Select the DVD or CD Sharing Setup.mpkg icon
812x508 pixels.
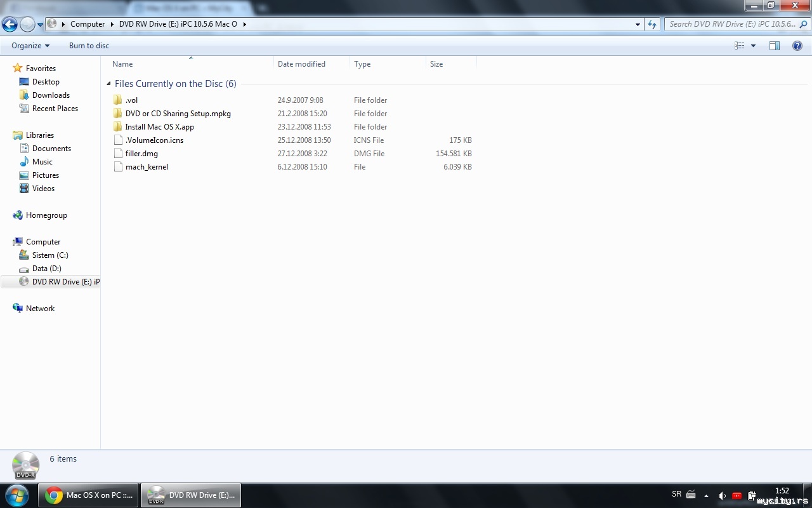(117, 114)
